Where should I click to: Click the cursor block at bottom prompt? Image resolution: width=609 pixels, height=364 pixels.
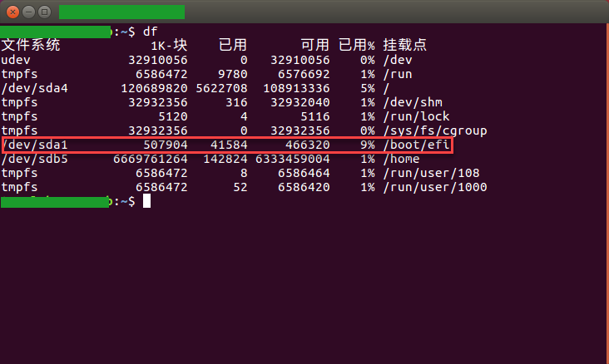point(146,202)
